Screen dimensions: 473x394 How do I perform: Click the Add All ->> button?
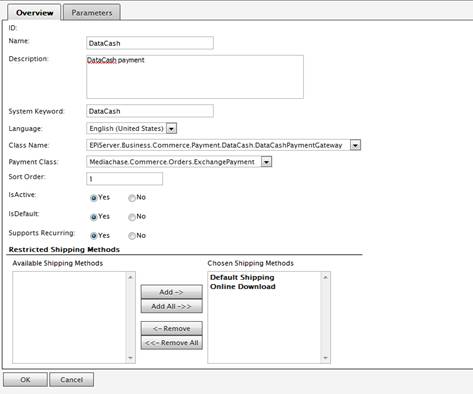pyautogui.click(x=172, y=306)
